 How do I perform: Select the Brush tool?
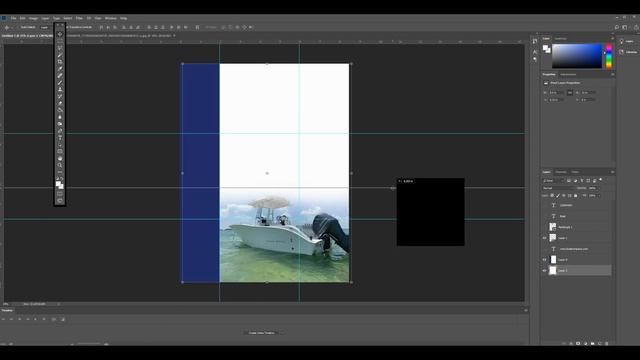60,82
